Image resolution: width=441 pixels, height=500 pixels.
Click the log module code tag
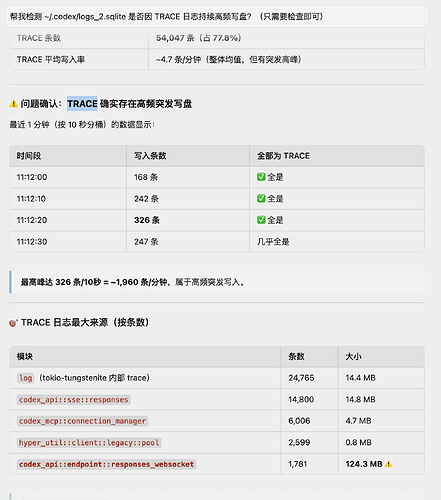(26, 378)
